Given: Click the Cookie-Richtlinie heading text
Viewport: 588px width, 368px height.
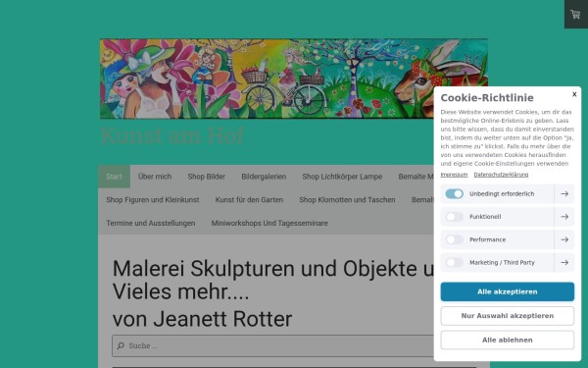Looking at the screenshot, I should point(487,98).
